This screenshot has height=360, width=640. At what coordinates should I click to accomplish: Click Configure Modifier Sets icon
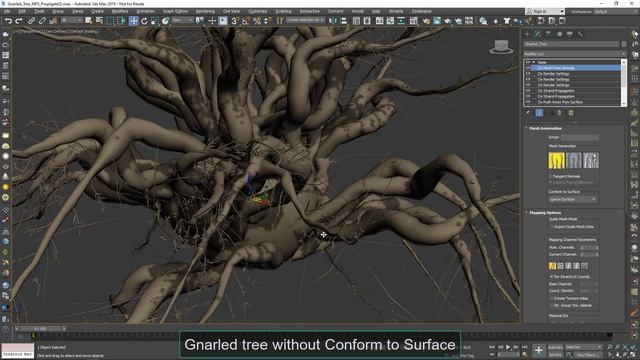point(571,113)
